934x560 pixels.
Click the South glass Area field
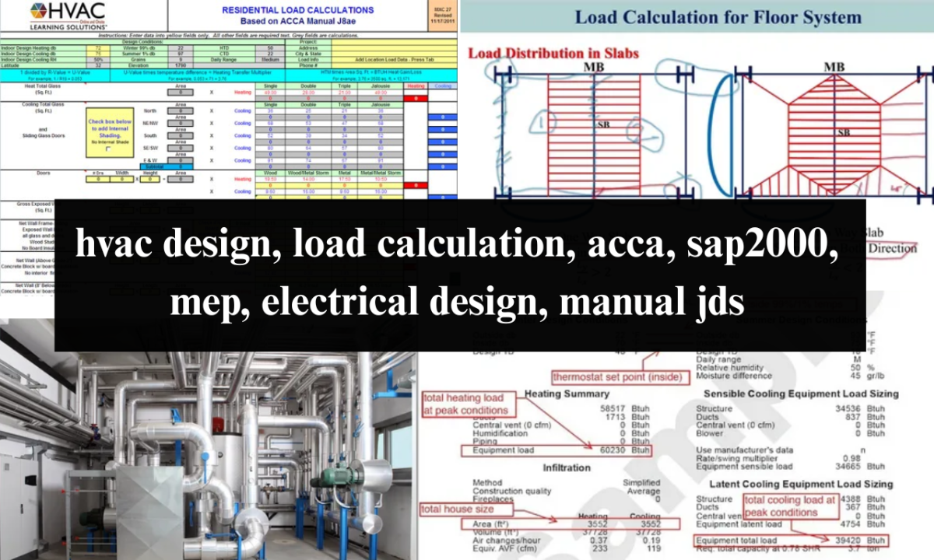[x=181, y=135]
